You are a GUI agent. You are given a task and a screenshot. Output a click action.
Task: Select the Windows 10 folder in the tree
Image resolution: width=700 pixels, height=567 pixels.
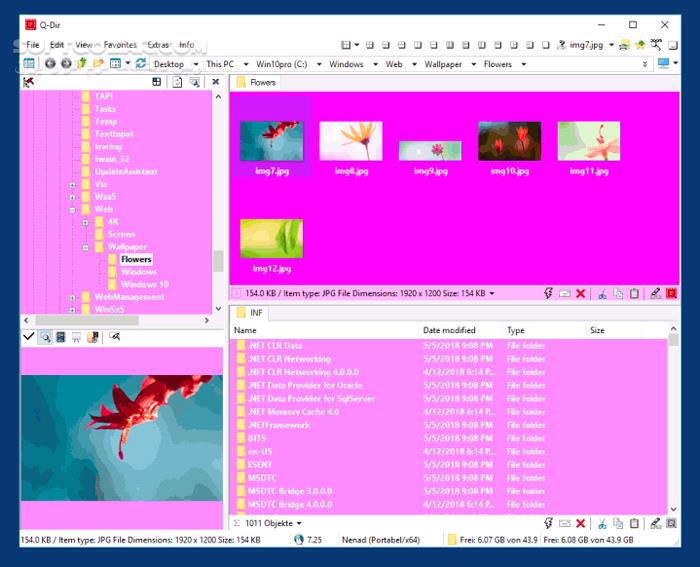[144, 284]
